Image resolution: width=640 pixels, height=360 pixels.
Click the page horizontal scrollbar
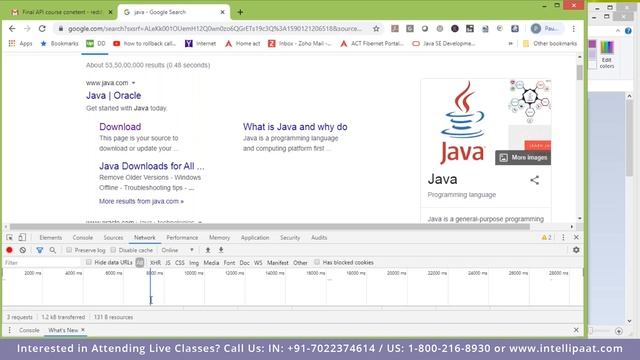pos(269,227)
